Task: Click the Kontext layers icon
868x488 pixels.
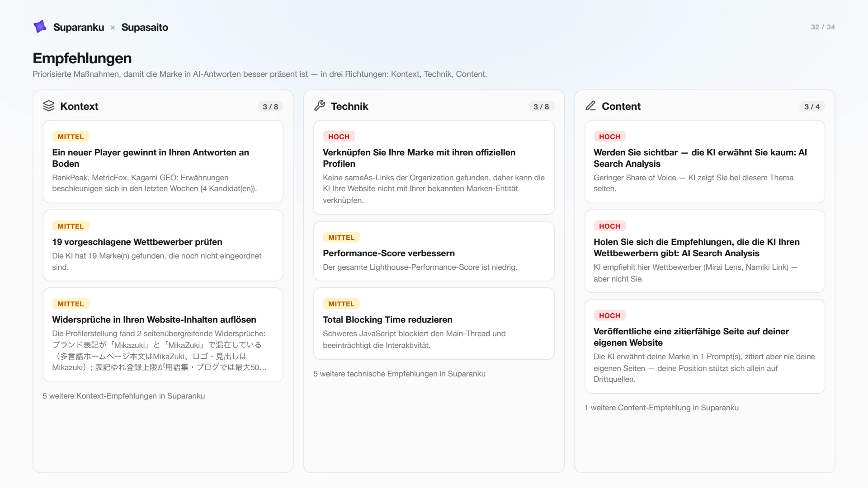Action: click(48, 106)
